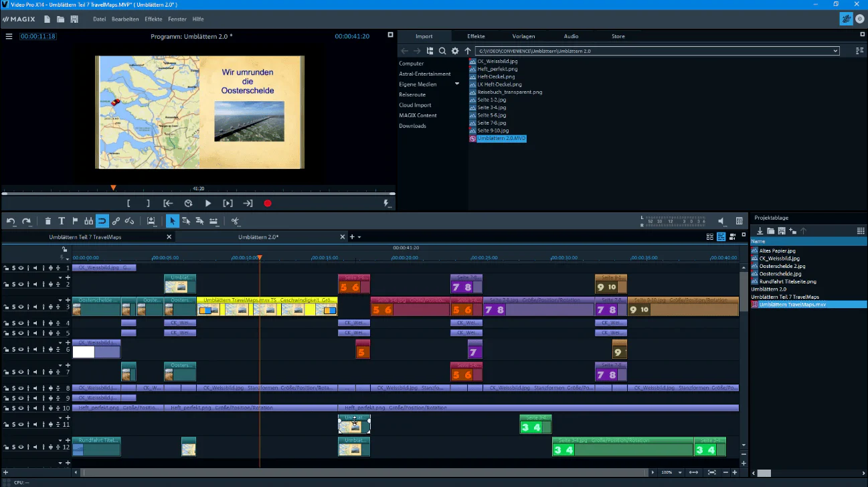Start playback with the play button
This screenshot has height=487, width=868.
pos(208,203)
